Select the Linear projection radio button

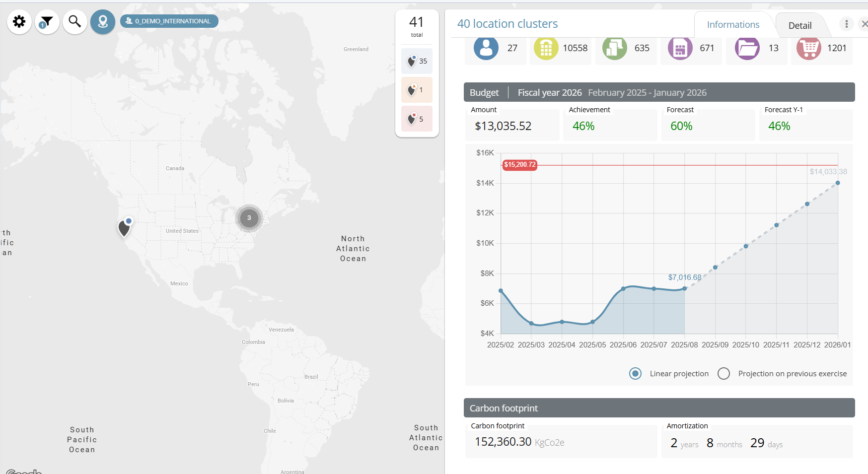pyautogui.click(x=635, y=374)
